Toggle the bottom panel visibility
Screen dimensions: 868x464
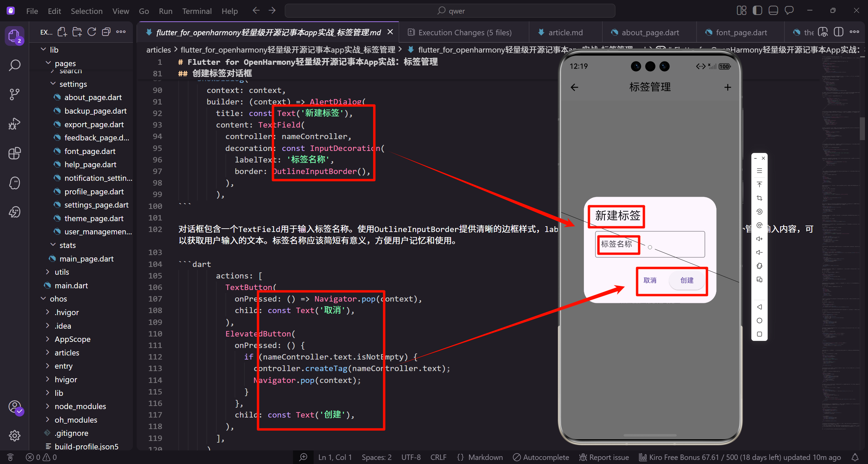[773, 11]
